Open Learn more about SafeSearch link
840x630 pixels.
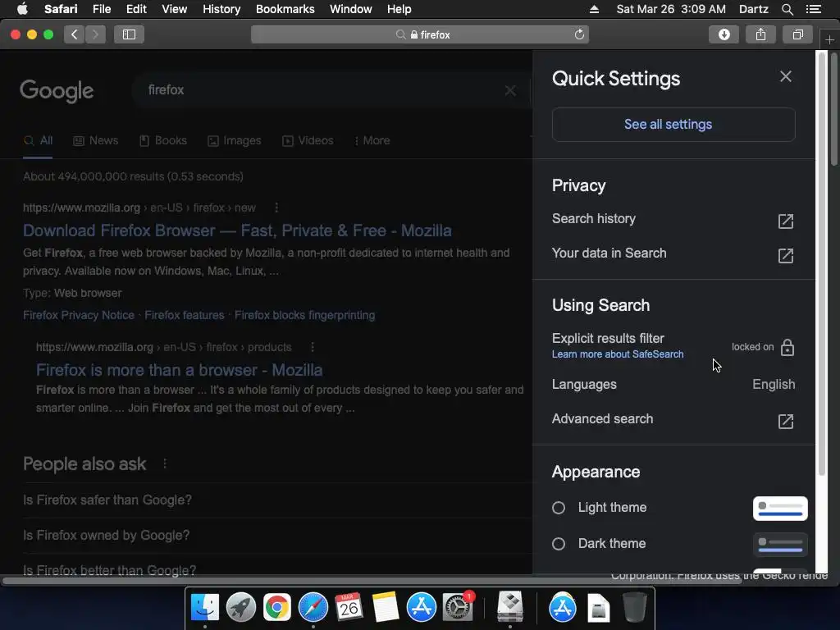click(617, 354)
